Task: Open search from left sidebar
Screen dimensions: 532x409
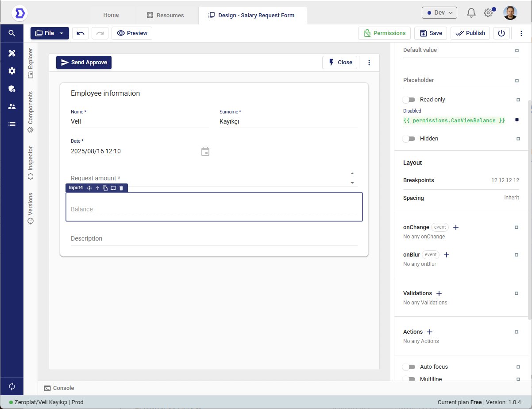Action: (x=12, y=33)
